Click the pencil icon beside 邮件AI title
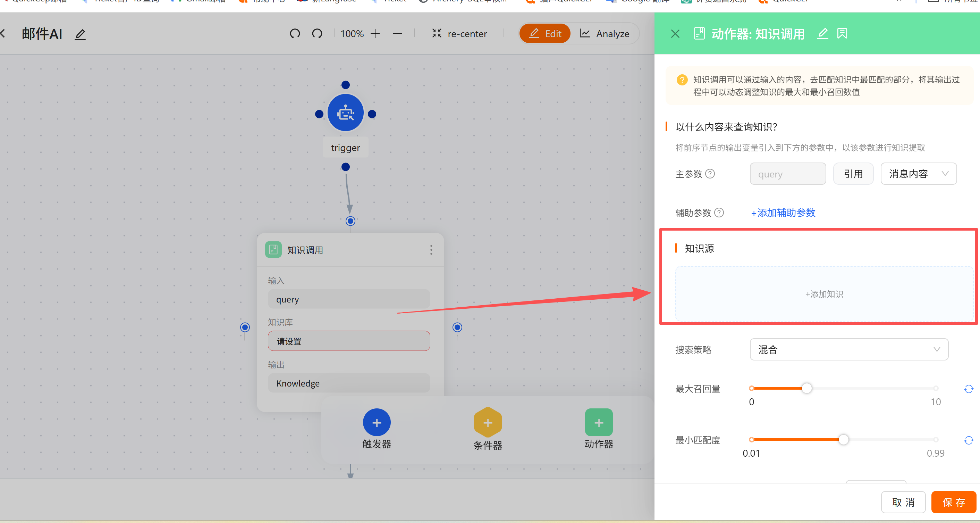Image resolution: width=980 pixels, height=523 pixels. click(x=80, y=35)
